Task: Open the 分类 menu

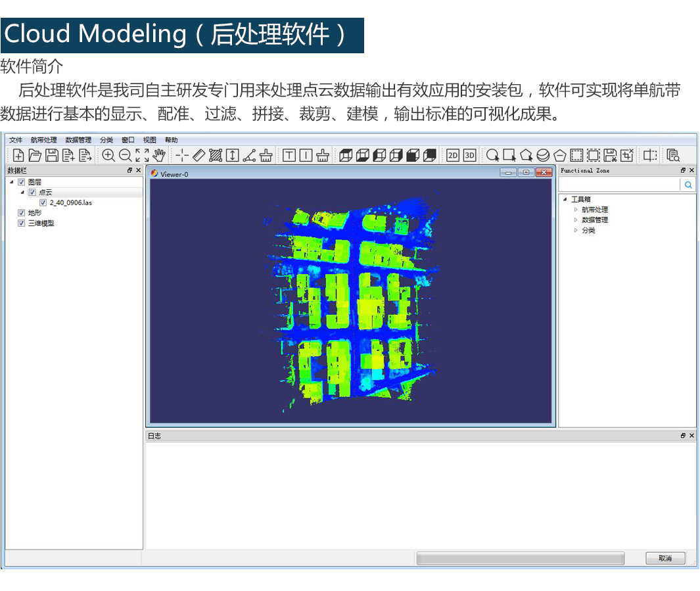Action: coord(106,140)
